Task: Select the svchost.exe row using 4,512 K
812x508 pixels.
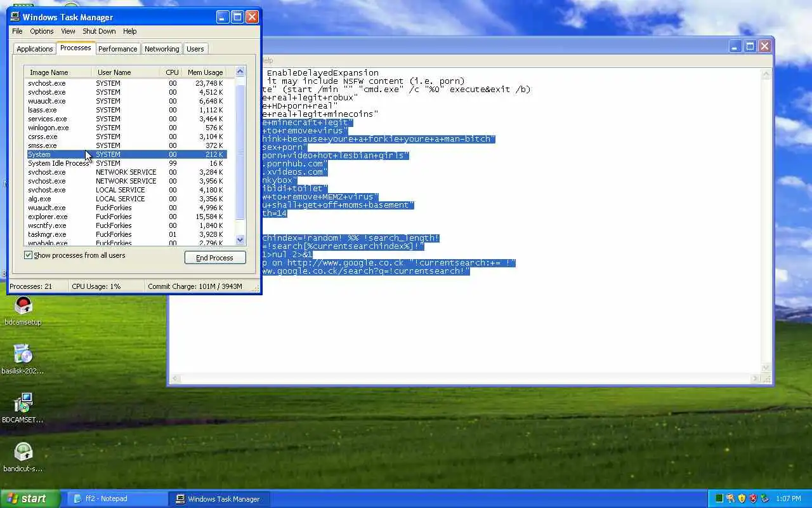Action: click(x=126, y=92)
